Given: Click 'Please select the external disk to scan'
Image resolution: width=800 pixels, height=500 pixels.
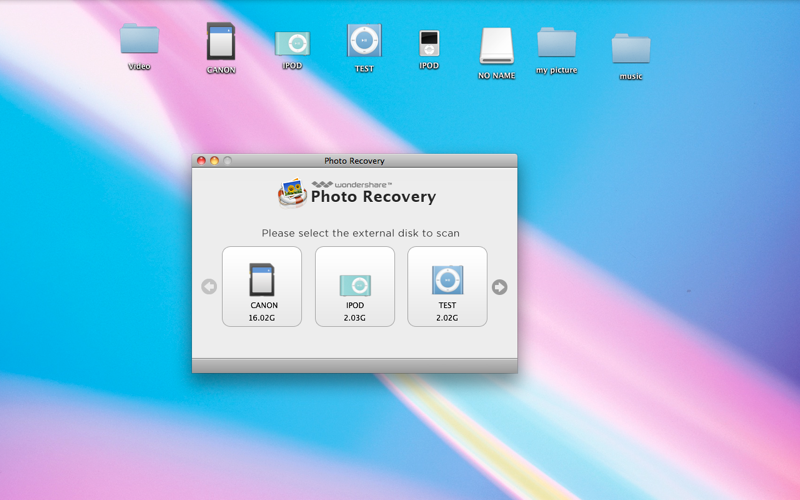Looking at the screenshot, I should click(361, 233).
